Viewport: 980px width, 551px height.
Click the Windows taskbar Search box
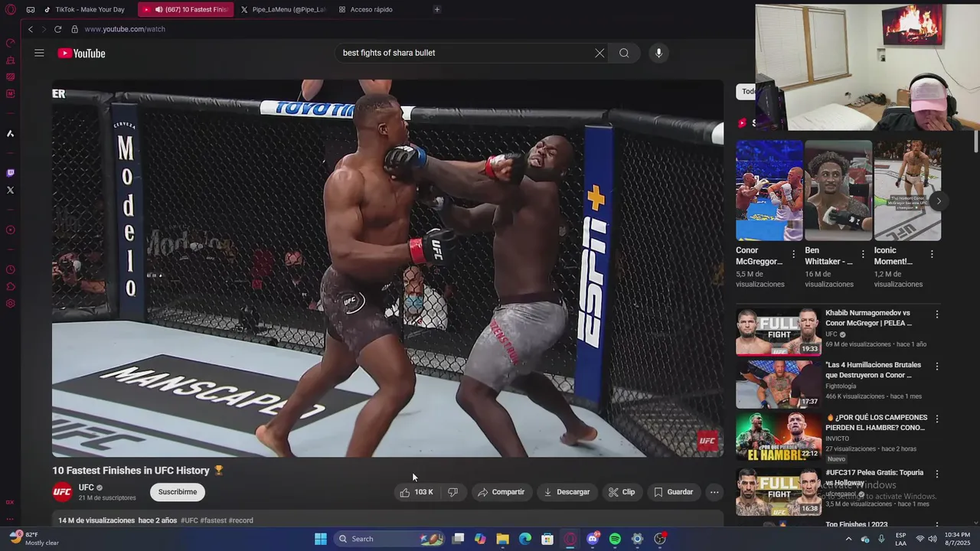(x=390, y=539)
